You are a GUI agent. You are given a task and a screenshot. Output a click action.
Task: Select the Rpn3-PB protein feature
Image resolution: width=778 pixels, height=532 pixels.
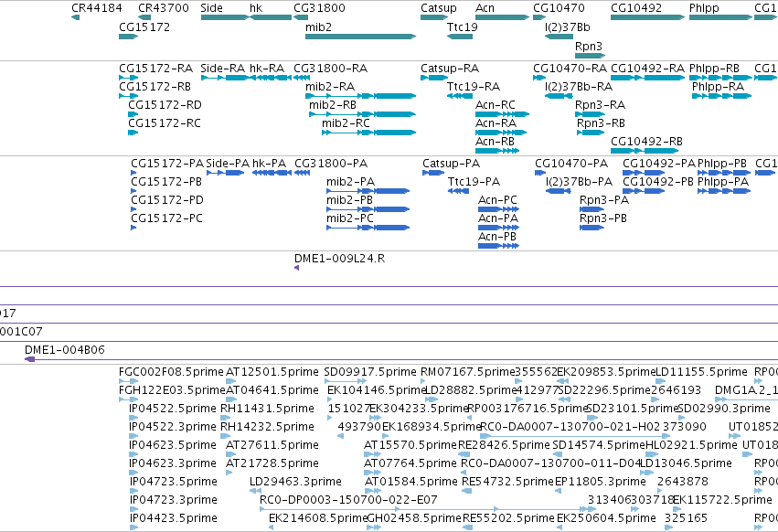tap(591, 228)
